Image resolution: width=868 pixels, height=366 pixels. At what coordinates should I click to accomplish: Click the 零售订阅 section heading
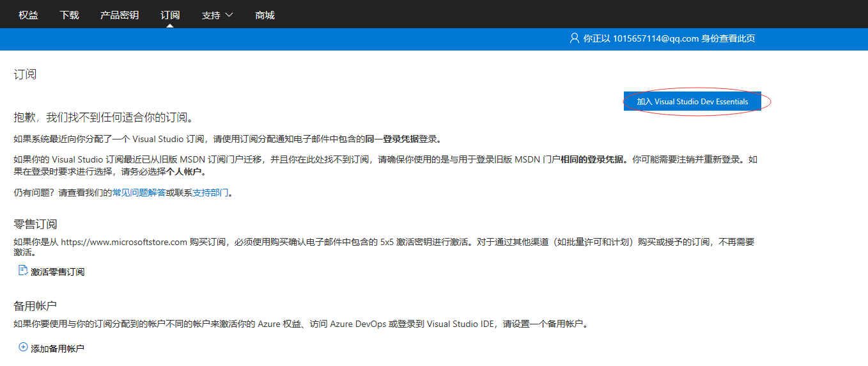click(36, 224)
